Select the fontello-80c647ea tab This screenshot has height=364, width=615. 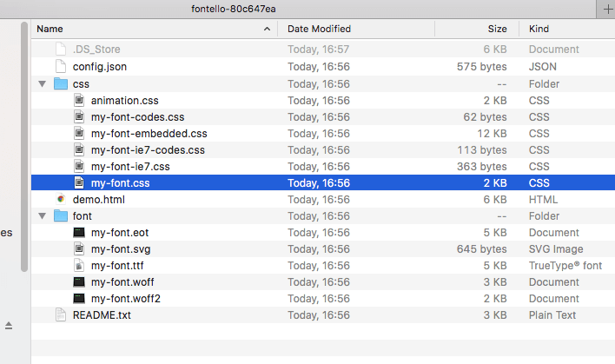pos(234,9)
